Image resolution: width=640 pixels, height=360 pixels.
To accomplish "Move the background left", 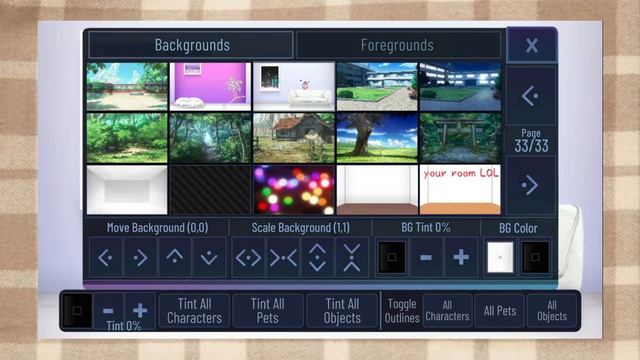I will 106,258.
